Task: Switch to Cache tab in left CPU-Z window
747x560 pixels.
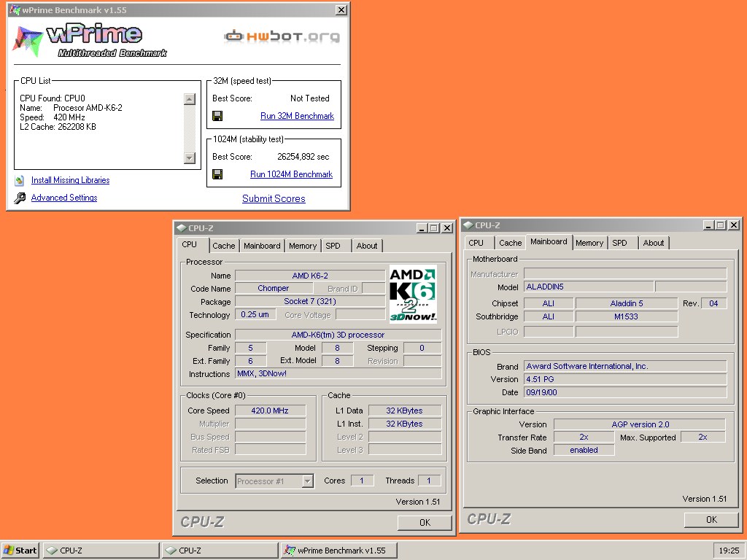Action: (x=224, y=246)
